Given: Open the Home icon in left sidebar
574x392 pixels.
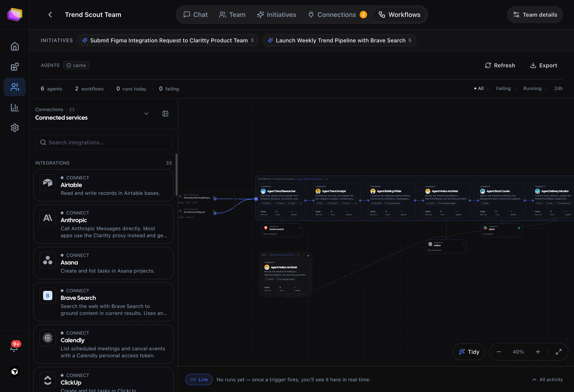Looking at the screenshot, I should tap(15, 46).
